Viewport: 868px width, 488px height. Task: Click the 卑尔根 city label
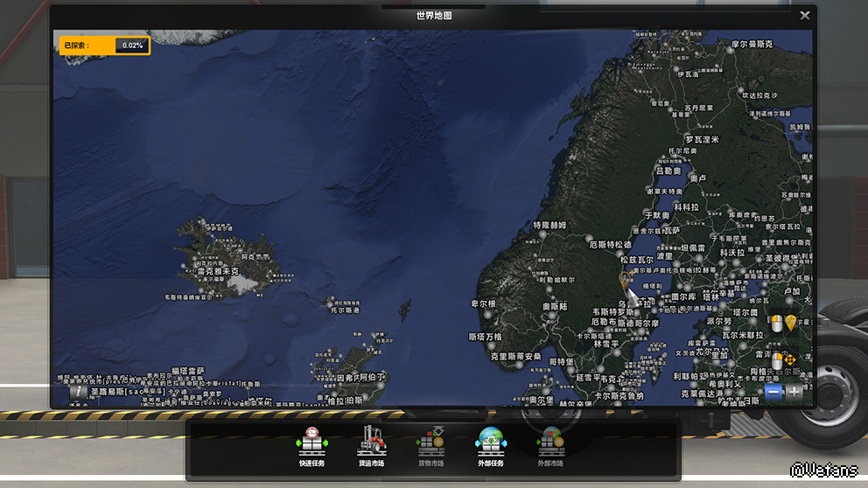click(484, 303)
